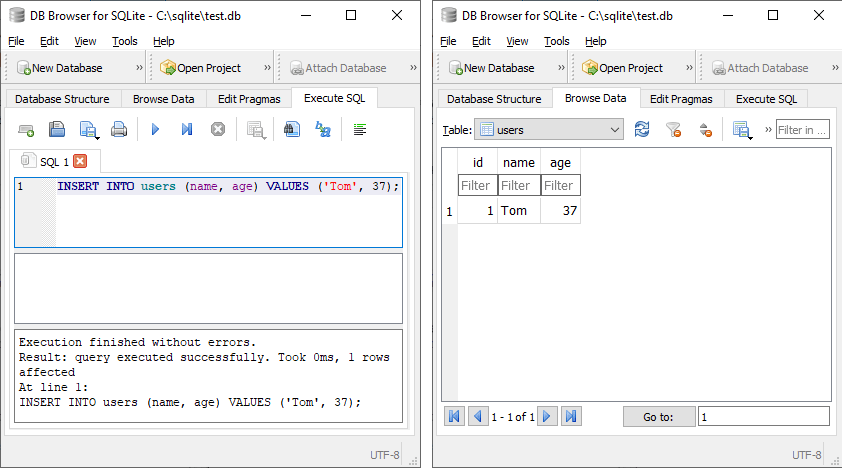Click the Go to: button

659,417
